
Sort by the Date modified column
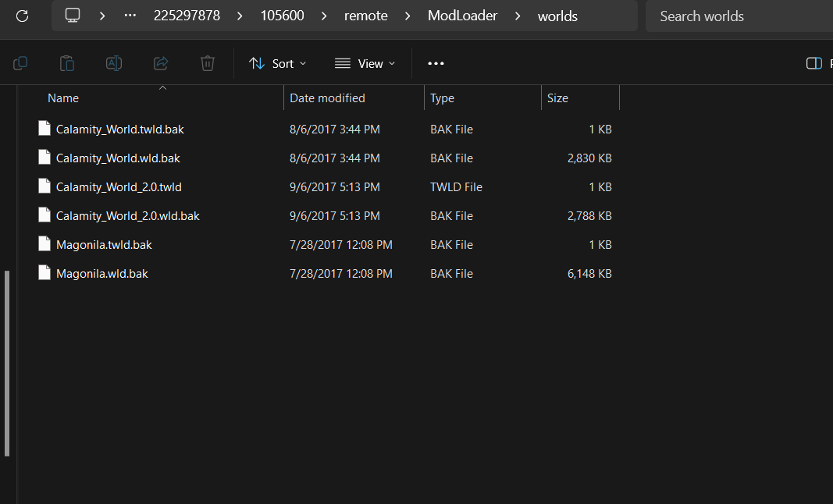[328, 98]
